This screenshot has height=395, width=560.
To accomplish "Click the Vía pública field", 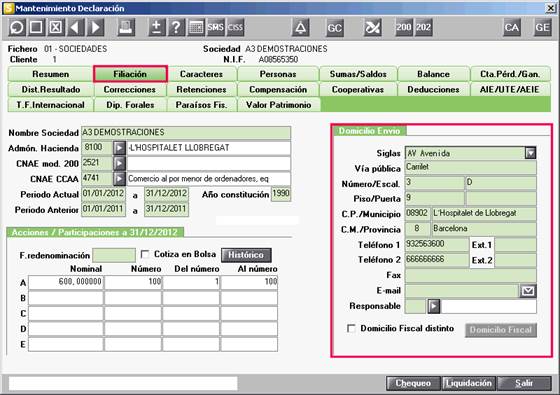I will (470, 167).
